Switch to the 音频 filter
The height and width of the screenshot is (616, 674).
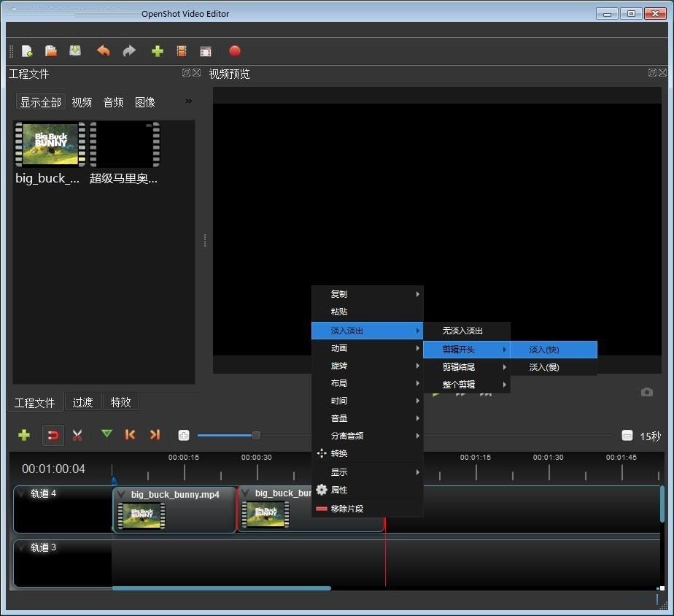(114, 102)
